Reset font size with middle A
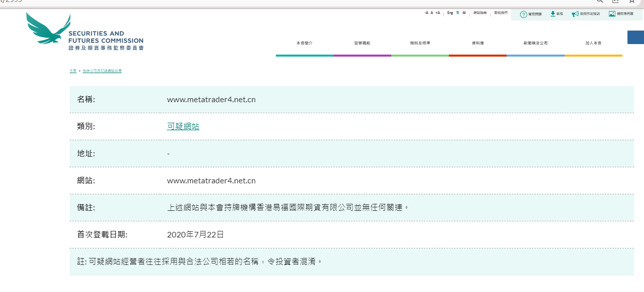Screen dimensions: 644x292 pyautogui.click(x=432, y=13)
